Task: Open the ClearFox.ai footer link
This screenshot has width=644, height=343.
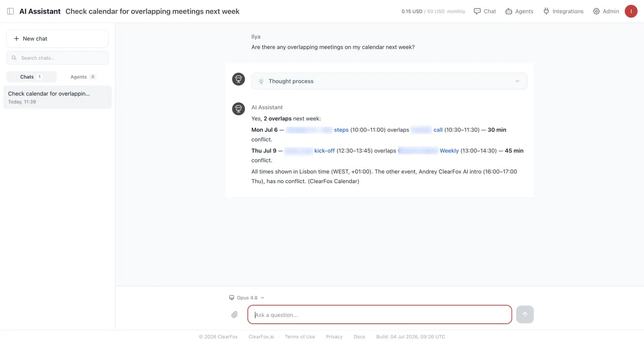Action: pyautogui.click(x=261, y=337)
